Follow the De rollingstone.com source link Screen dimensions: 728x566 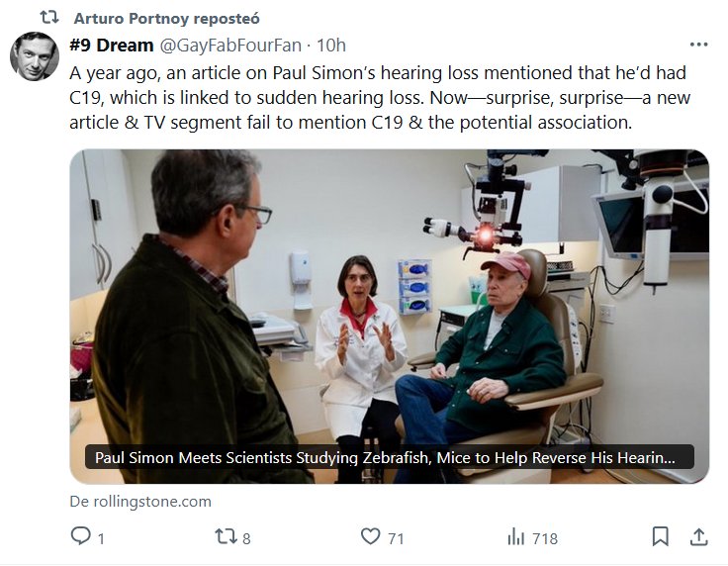(x=139, y=501)
